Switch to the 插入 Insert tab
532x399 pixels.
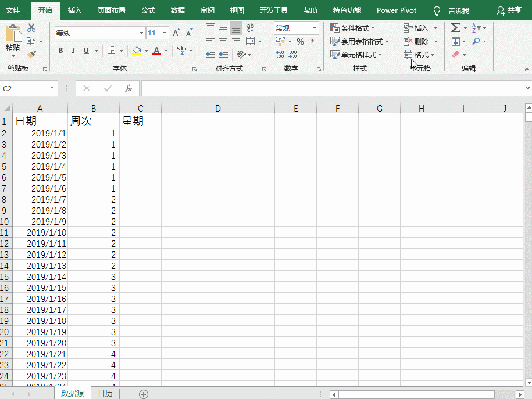pyautogui.click(x=74, y=10)
